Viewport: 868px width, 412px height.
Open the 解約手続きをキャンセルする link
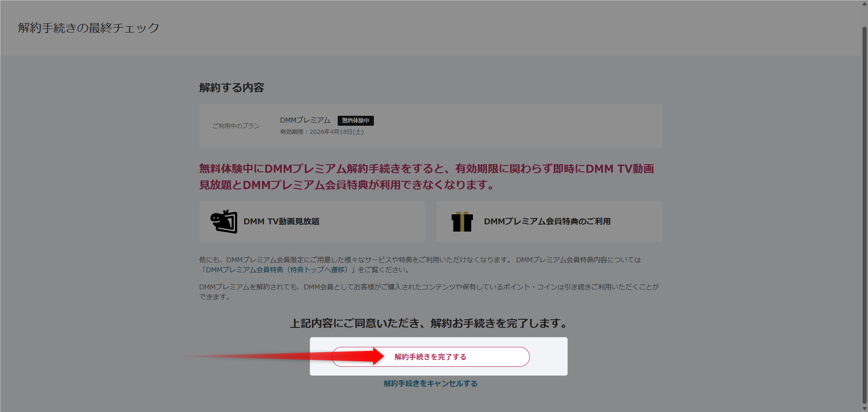(x=430, y=384)
